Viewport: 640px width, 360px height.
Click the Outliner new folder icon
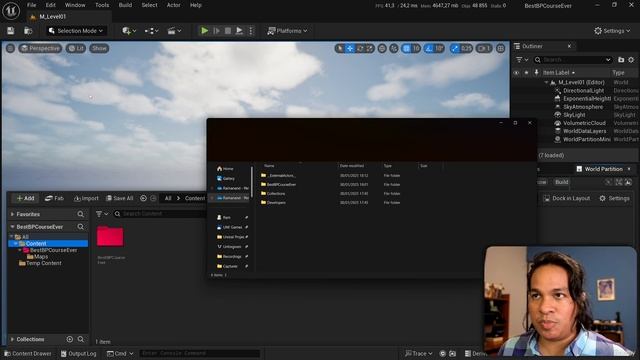pos(621,60)
